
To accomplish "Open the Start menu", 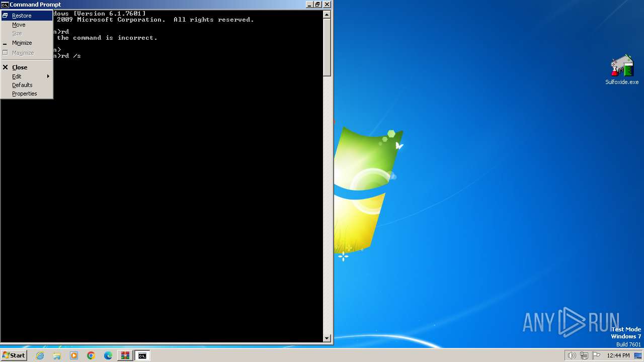I will [14, 355].
